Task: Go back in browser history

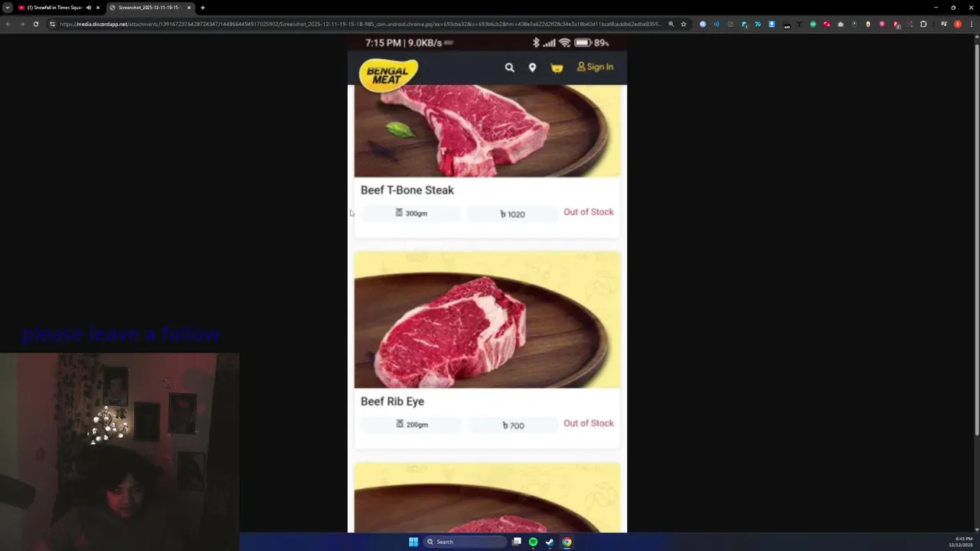Action: coord(8,24)
